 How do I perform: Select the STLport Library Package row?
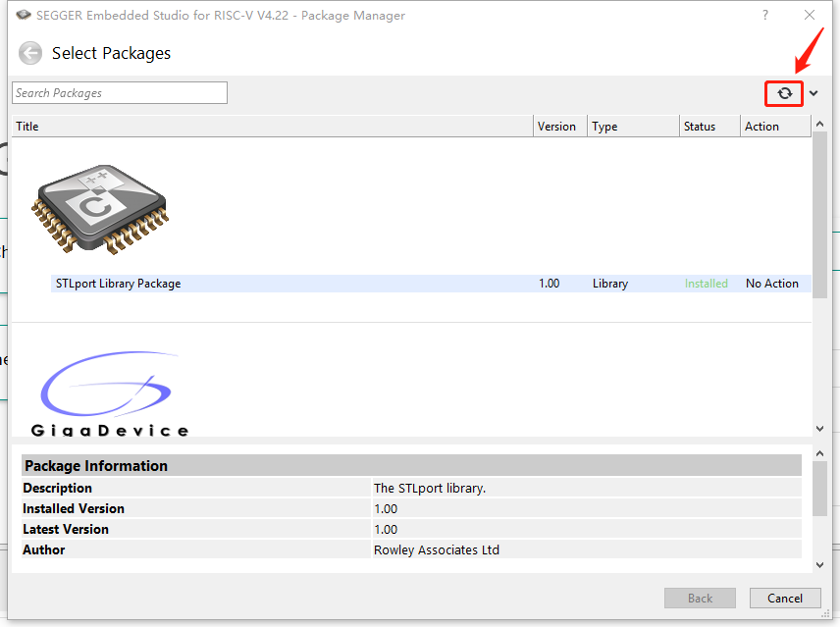(x=431, y=284)
